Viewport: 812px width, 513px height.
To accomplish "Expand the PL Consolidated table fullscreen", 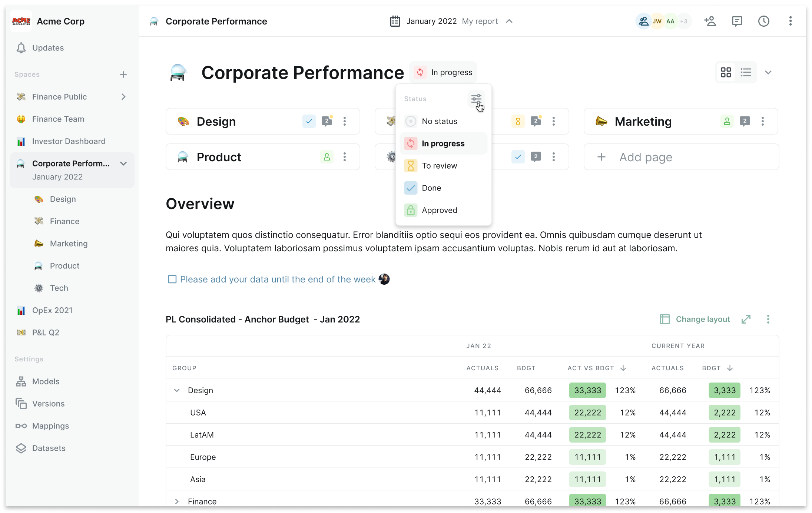I will coord(746,319).
